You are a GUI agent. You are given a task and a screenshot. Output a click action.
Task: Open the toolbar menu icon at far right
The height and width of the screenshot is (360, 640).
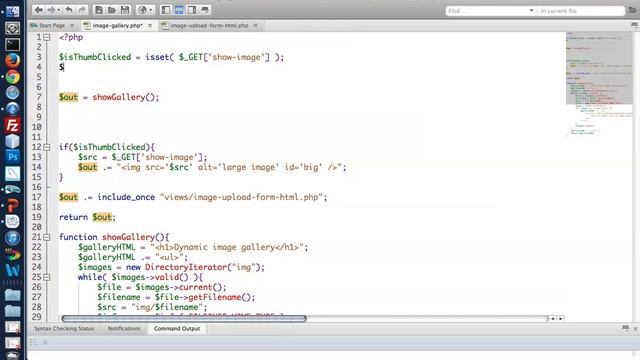[x=633, y=10]
